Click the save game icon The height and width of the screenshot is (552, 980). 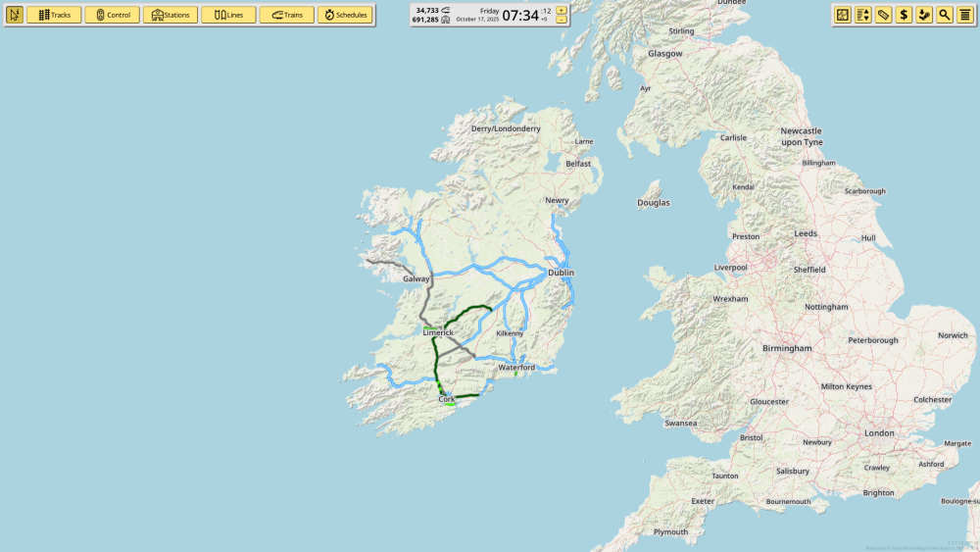point(924,15)
